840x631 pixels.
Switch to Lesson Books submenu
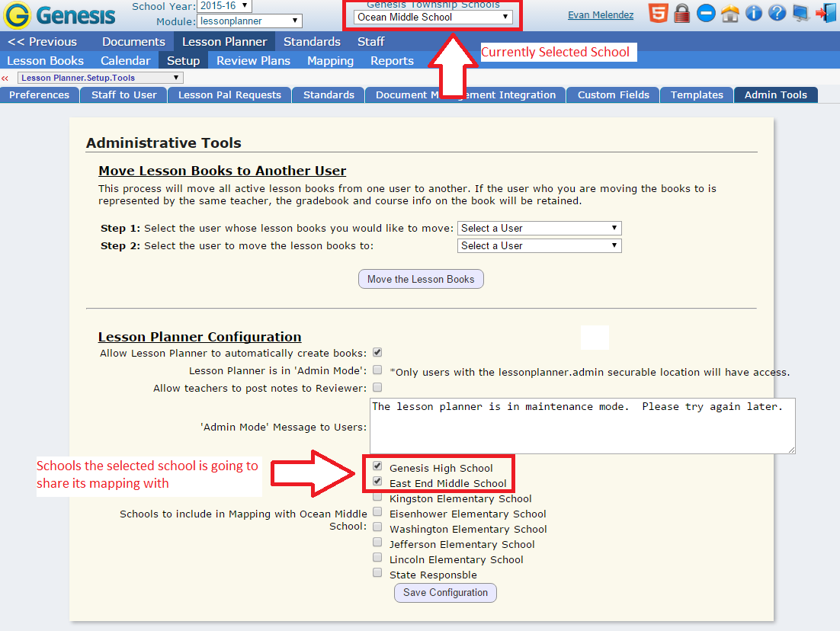tap(46, 60)
